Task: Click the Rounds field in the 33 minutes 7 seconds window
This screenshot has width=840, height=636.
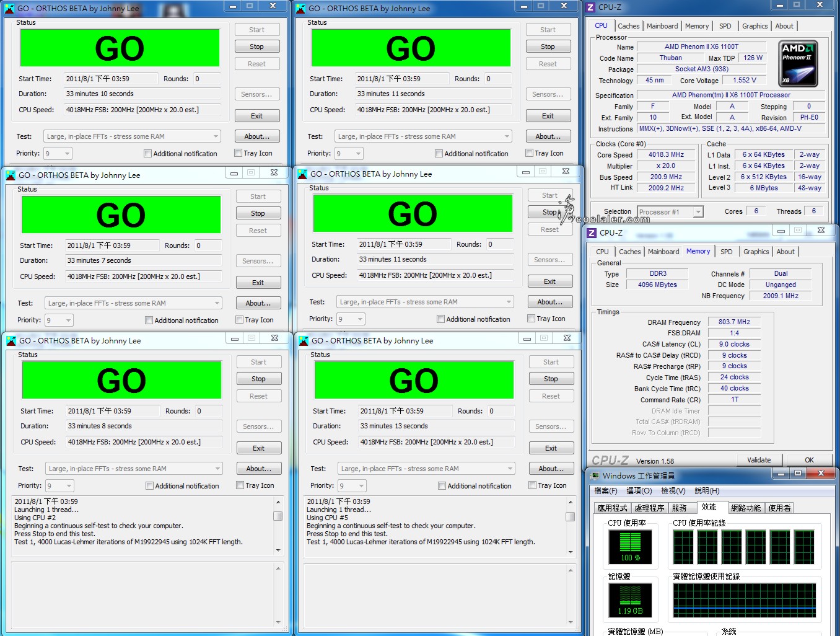Action: click(x=208, y=245)
